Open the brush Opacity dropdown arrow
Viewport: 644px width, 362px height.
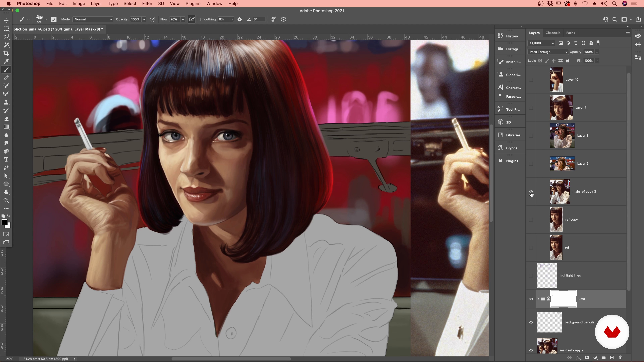pos(144,19)
